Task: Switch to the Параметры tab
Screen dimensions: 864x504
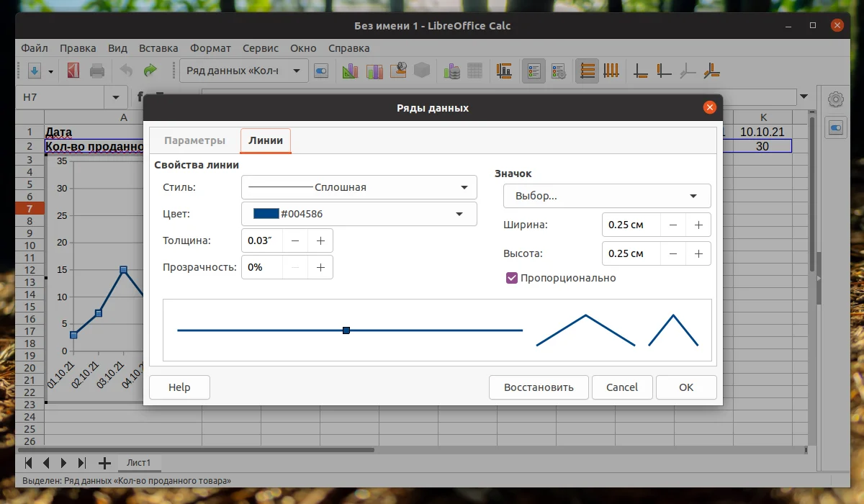Action: coord(194,140)
